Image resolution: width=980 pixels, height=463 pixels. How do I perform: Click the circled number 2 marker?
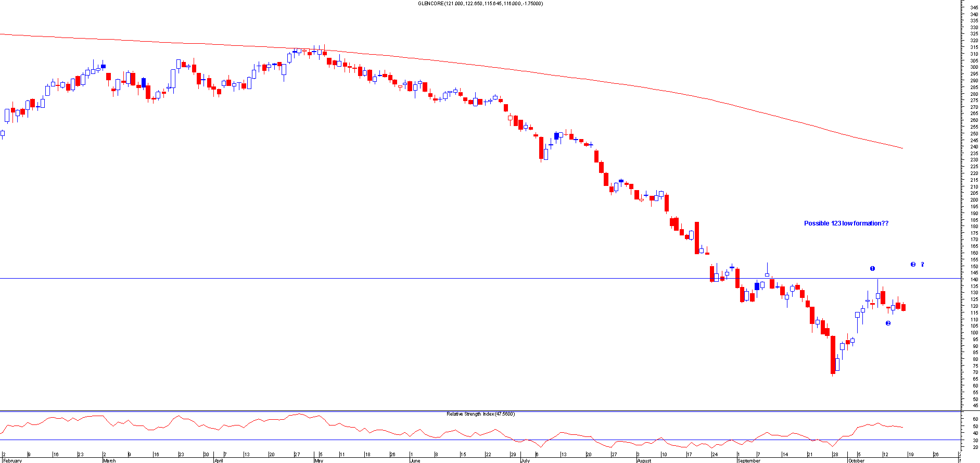click(888, 323)
